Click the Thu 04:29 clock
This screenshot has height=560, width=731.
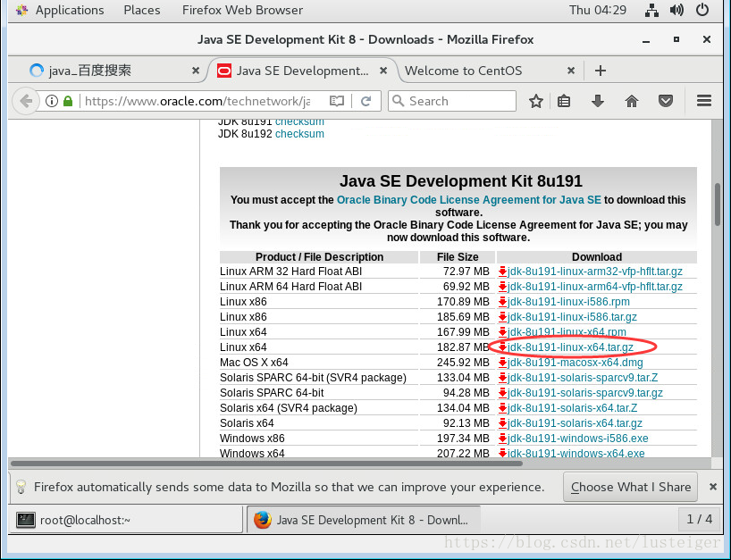[x=598, y=10]
